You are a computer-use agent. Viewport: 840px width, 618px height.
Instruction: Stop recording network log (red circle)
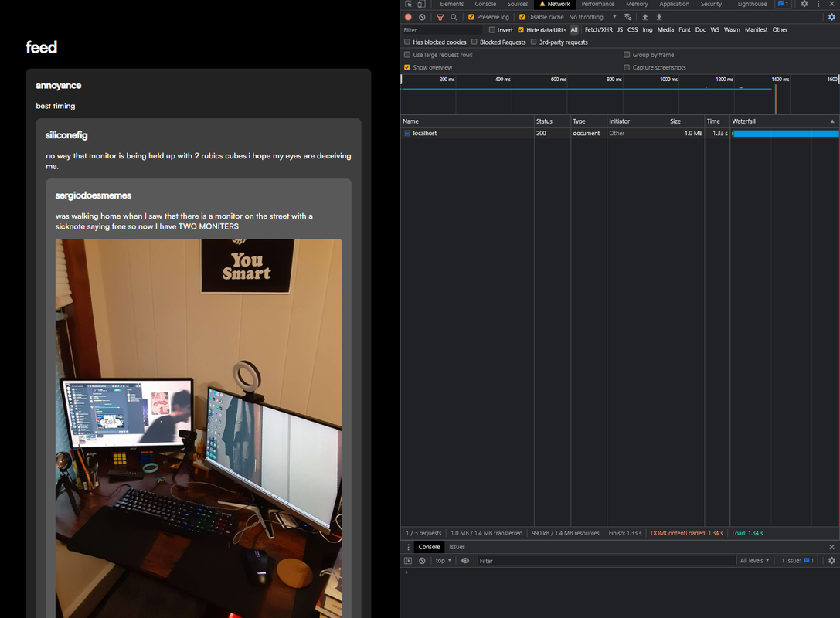408,17
